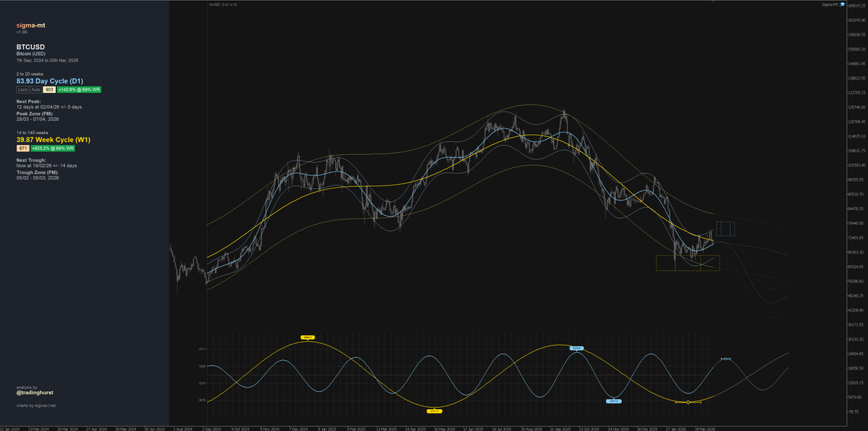868x431 pixels.
Task: Click the 83.93 Day Cycle (D1) heading
Action: point(50,81)
